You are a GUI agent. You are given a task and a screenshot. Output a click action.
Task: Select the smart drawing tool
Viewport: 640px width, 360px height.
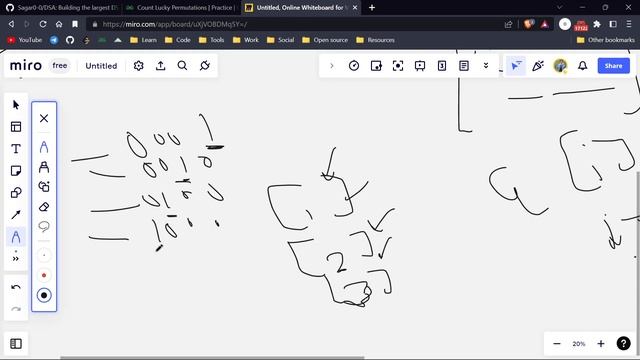coord(44,187)
